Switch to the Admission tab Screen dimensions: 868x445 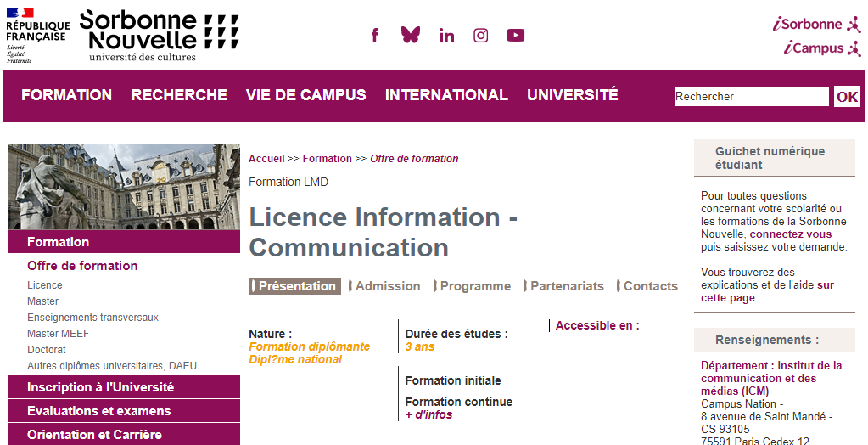click(384, 286)
